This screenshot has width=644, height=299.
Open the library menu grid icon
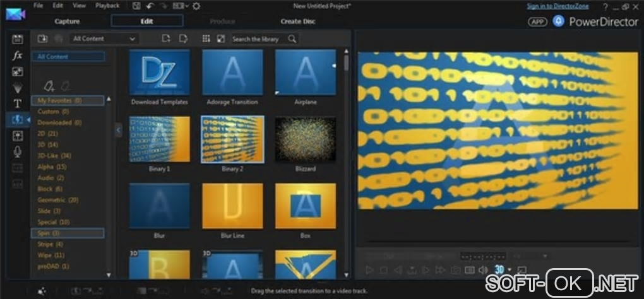point(206,38)
